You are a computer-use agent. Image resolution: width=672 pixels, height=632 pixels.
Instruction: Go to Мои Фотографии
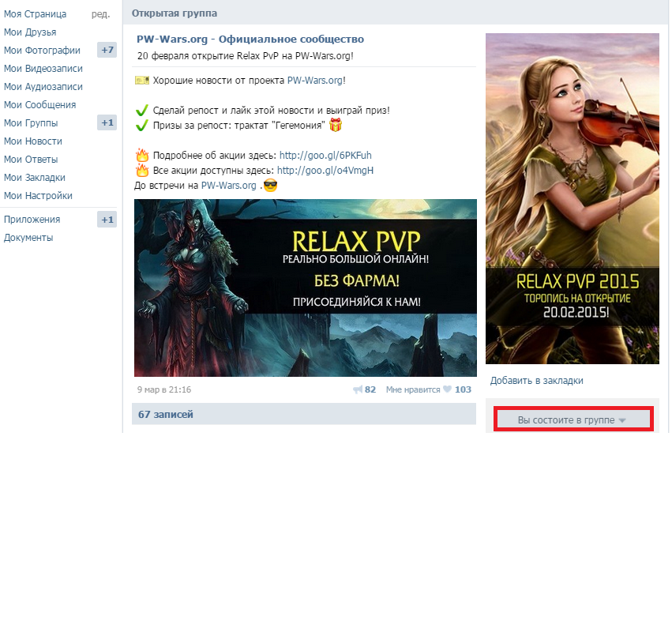[42, 51]
